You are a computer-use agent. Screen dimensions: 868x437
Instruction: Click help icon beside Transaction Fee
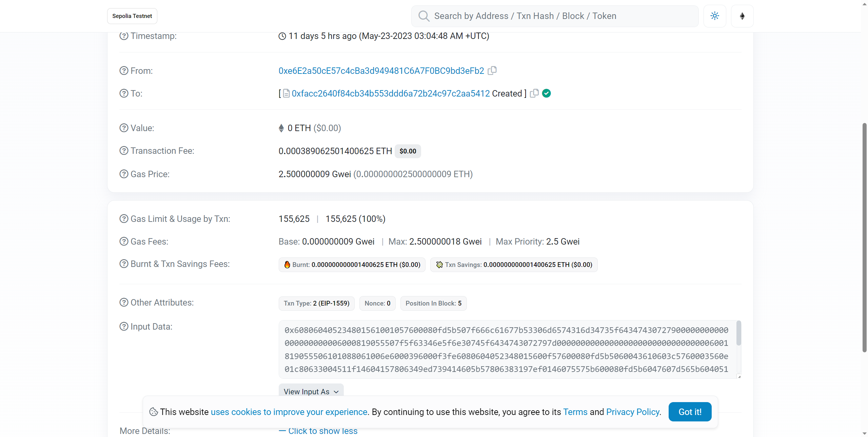click(124, 151)
